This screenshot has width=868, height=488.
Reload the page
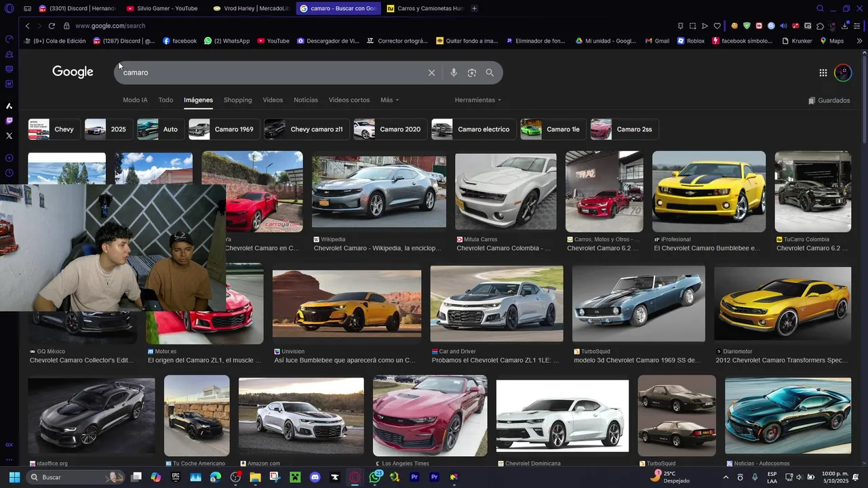pyautogui.click(x=52, y=26)
